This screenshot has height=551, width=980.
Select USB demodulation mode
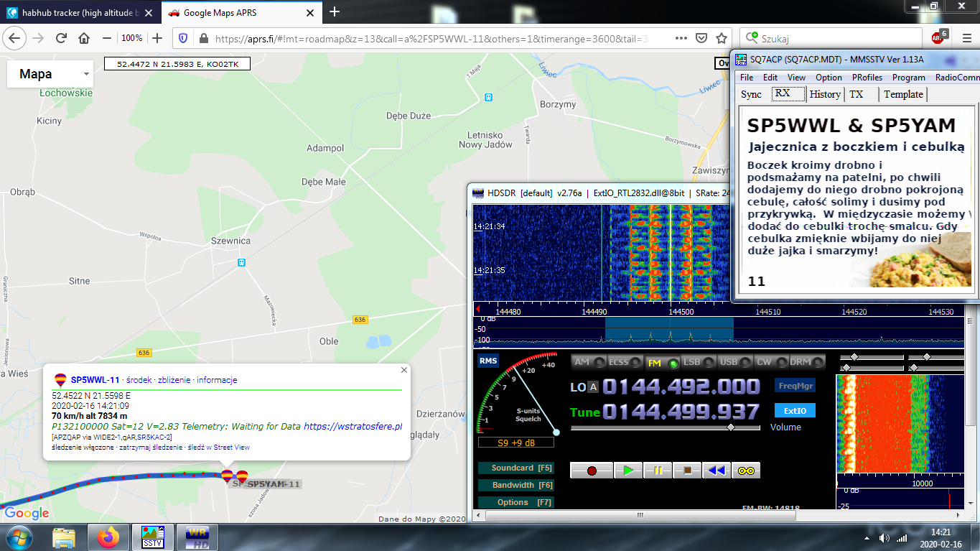pyautogui.click(x=735, y=363)
